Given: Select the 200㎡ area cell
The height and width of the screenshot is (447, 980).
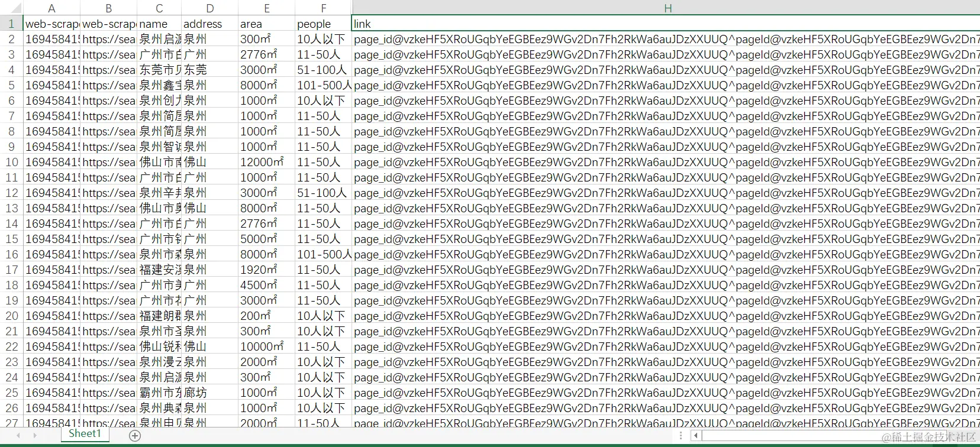Looking at the screenshot, I should tap(267, 316).
